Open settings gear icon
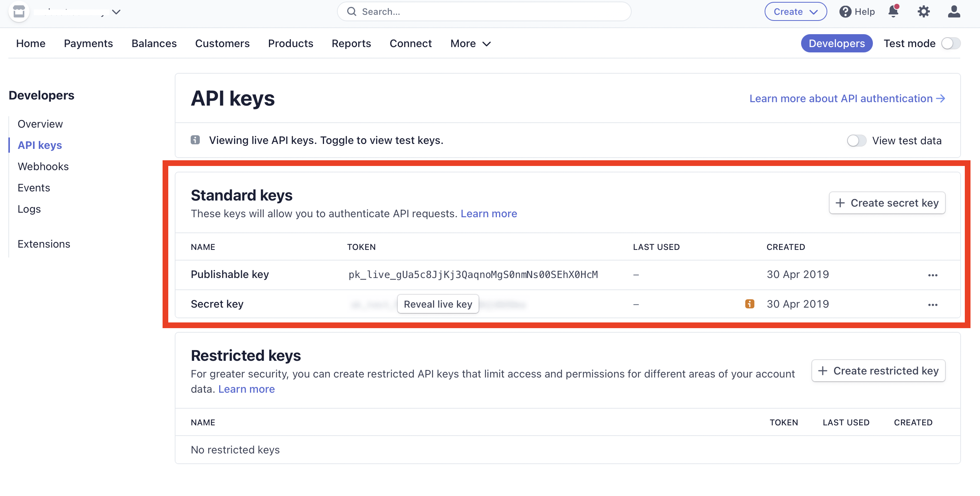Screen dimensions: 980x496 coord(923,11)
